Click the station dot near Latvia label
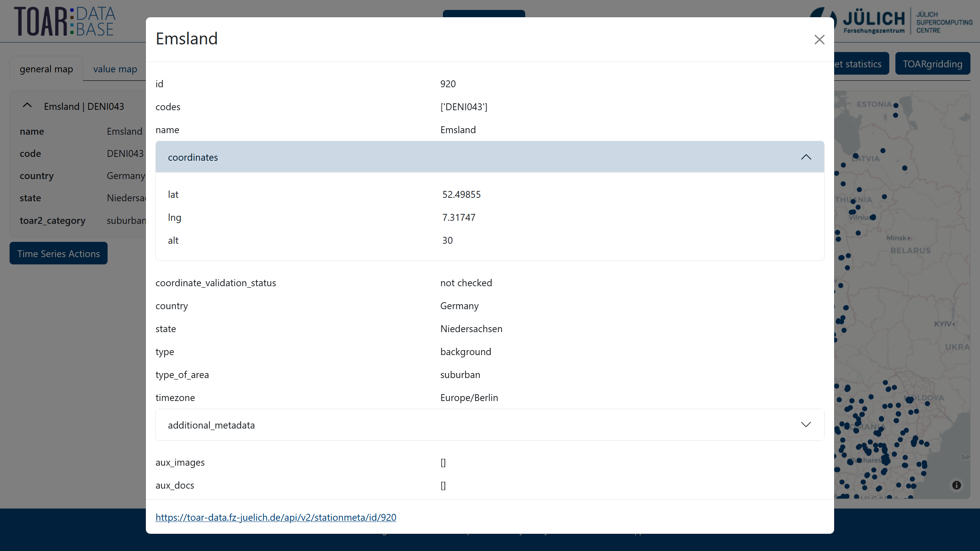Image resolution: width=980 pixels, height=551 pixels. tap(856, 156)
